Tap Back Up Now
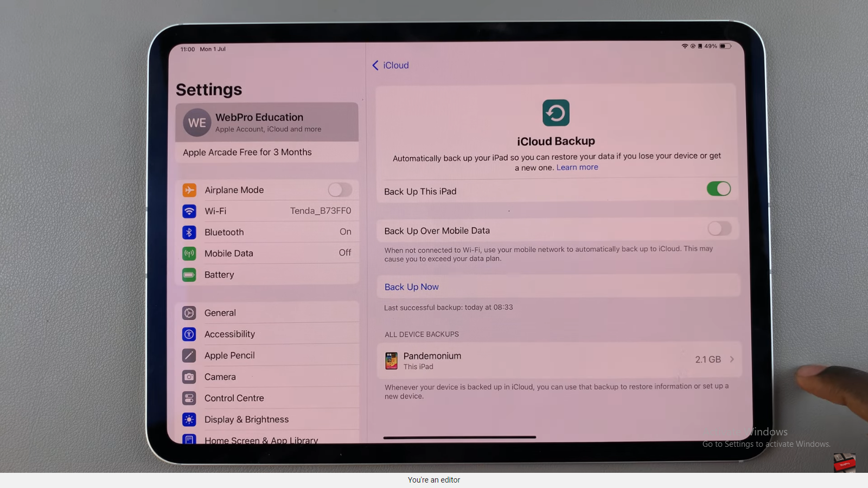This screenshot has width=868, height=488. [x=412, y=287]
